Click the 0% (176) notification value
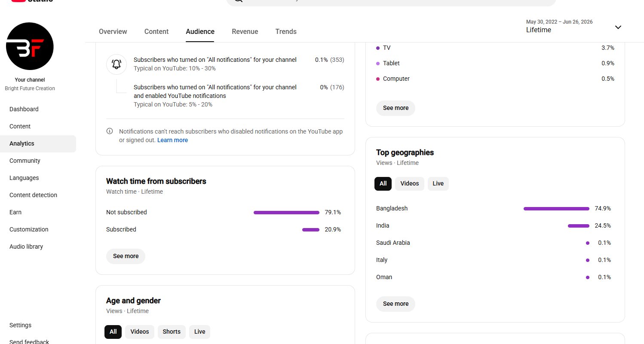The width and height of the screenshot is (644, 344). point(332,87)
